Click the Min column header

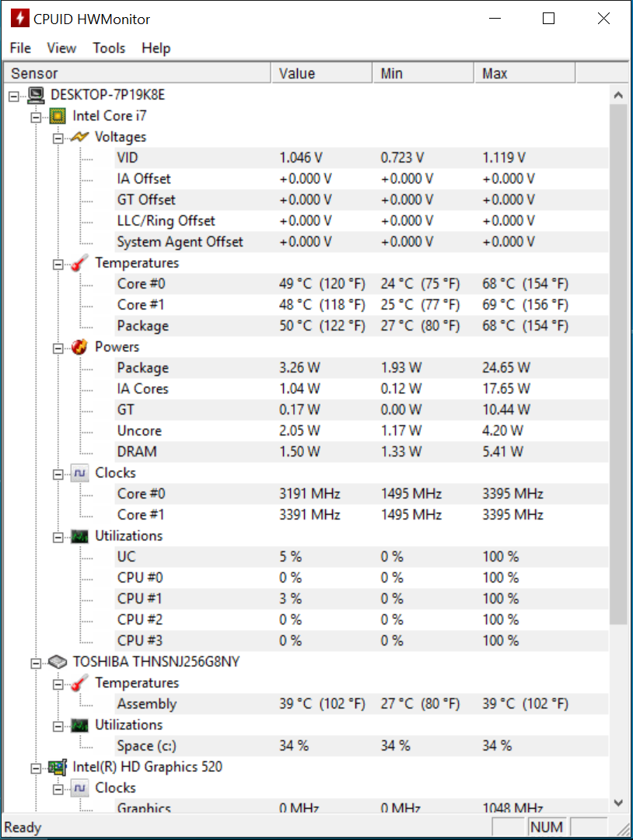[423, 73]
